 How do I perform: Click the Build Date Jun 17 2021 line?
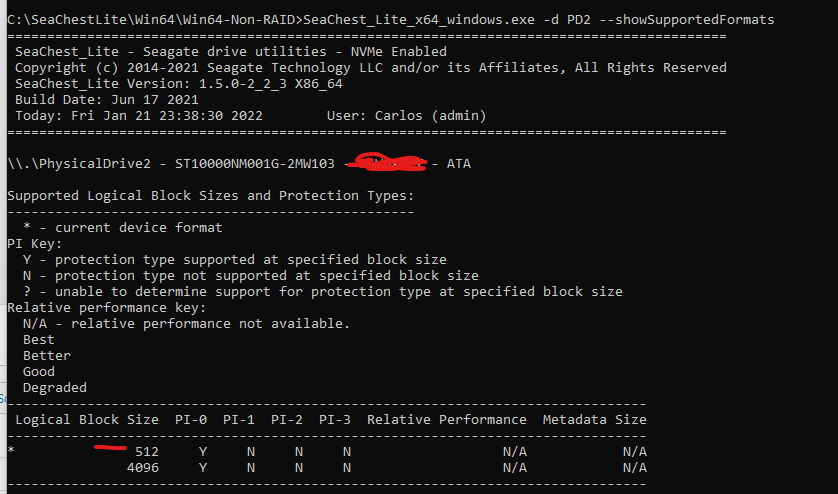[x=107, y=99]
